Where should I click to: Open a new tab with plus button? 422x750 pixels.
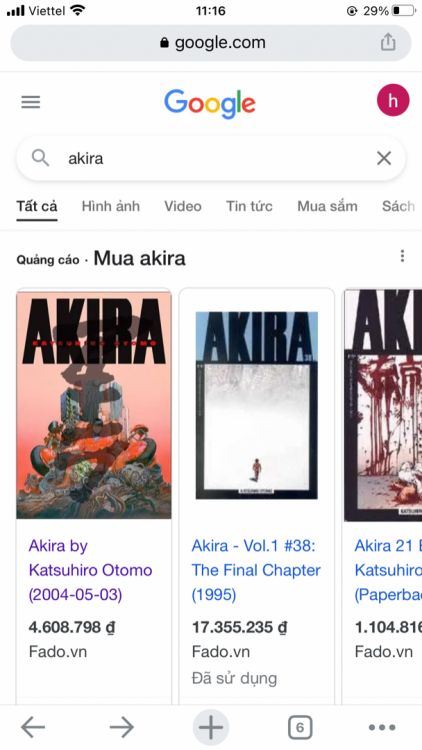[x=211, y=728]
